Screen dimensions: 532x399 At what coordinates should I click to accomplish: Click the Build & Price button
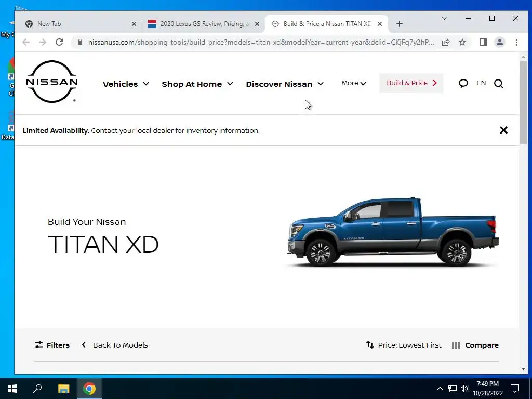pyautogui.click(x=411, y=83)
